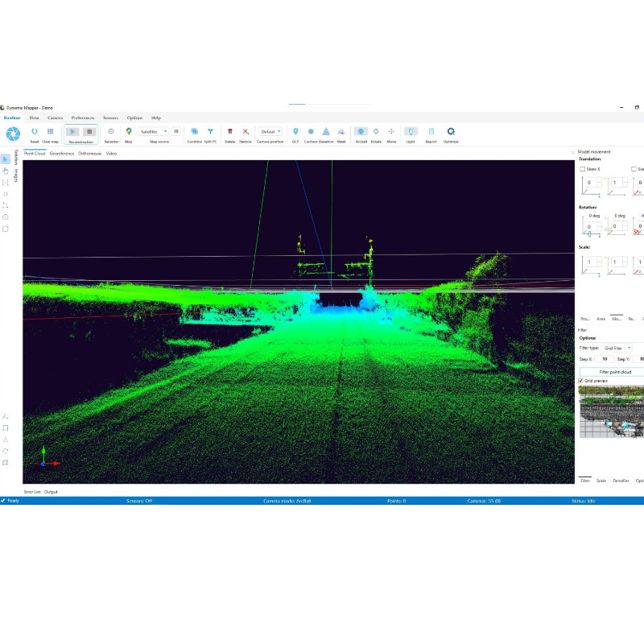Click the Optimize gear icon
The height and width of the screenshot is (644, 644).
451,131
